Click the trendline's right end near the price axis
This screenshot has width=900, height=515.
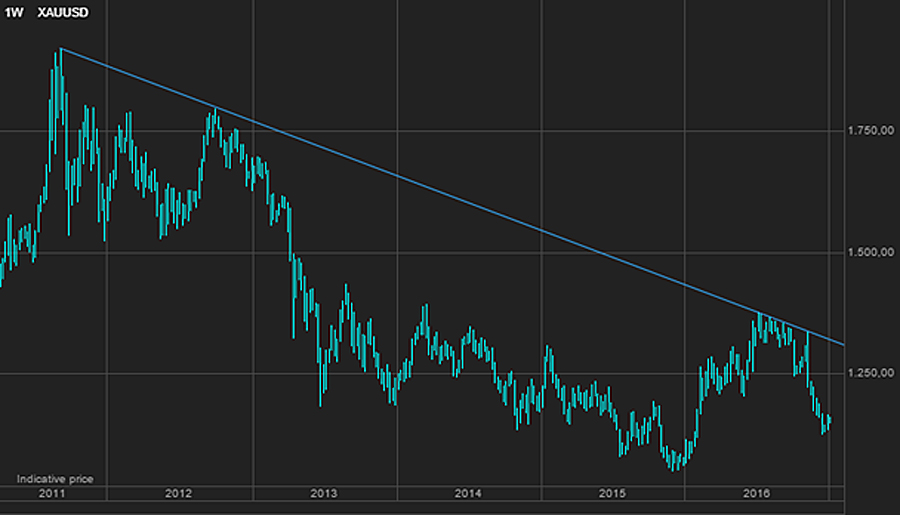coord(844,344)
